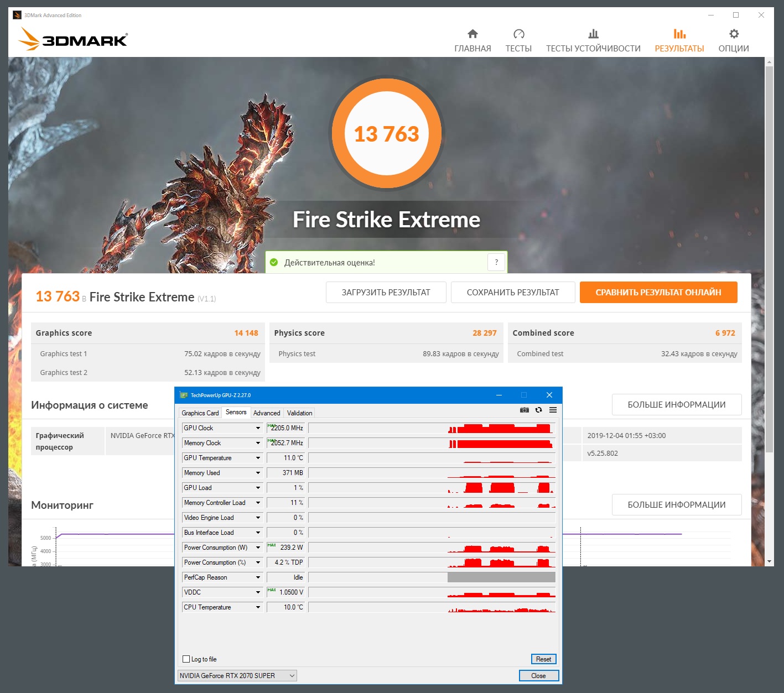The image size is (784, 693).
Task: Click the Physics test row
Action: [387, 354]
